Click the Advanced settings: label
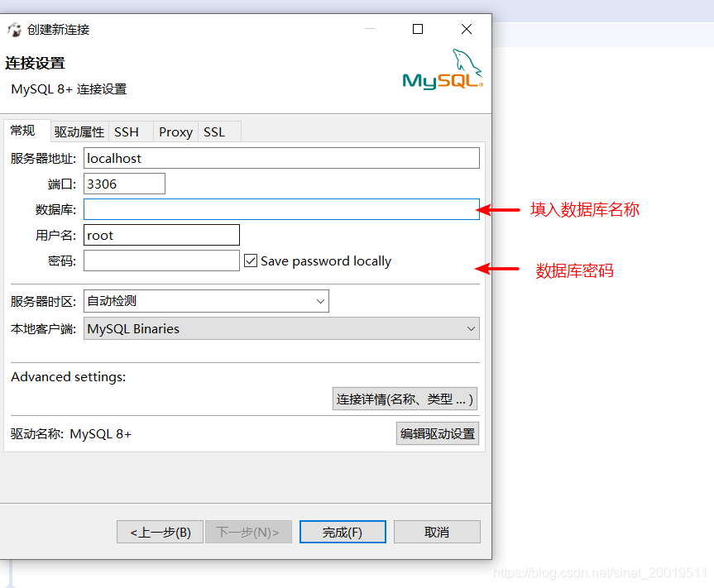 pyautogui.click(x=69, y=377)
